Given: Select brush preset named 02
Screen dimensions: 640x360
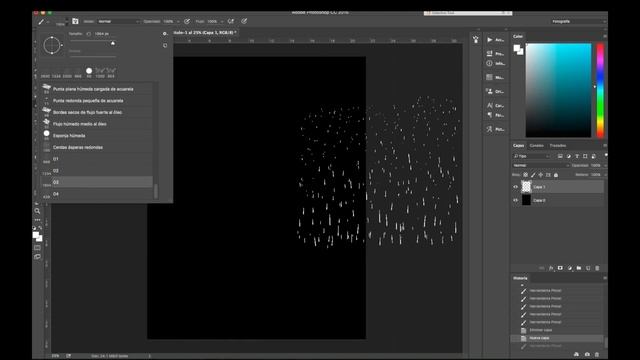Looking at the screenshot, I should point(97,171).
